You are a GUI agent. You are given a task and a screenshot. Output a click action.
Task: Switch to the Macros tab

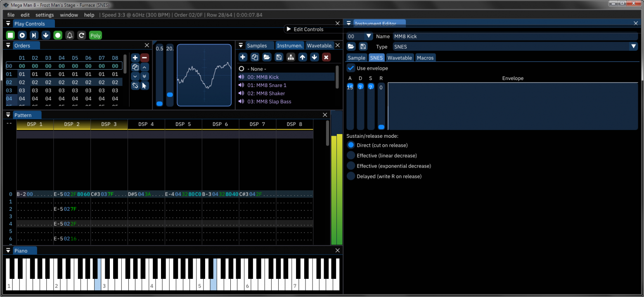pos(425,58)
